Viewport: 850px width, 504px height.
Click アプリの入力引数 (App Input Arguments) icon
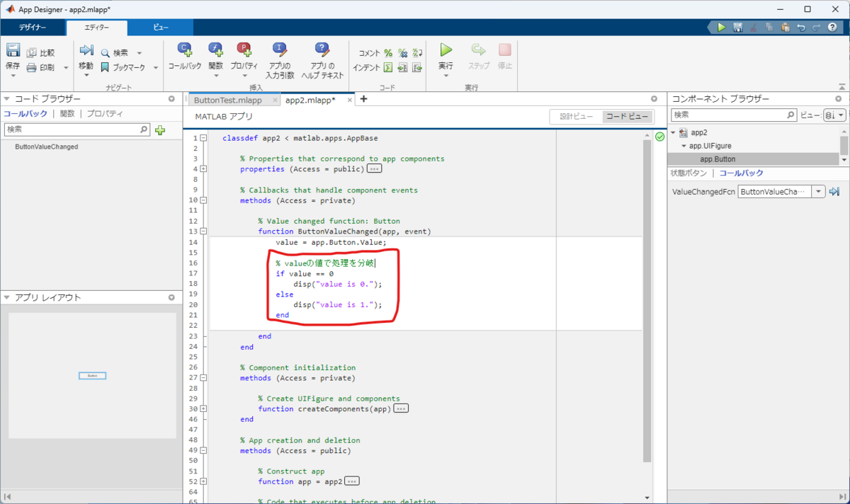point(280,49)
